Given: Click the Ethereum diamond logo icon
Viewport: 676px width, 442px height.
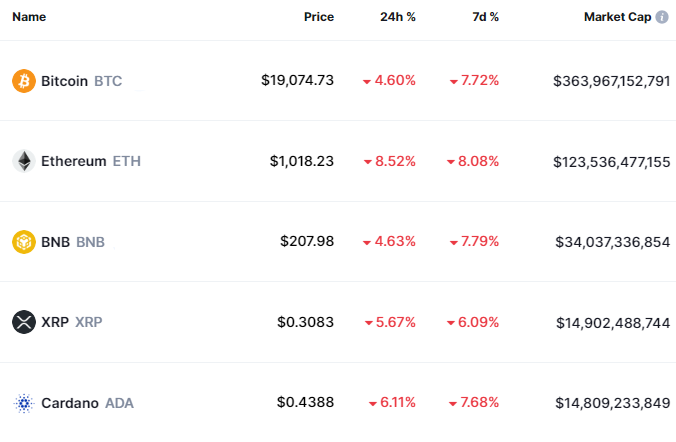Looking at the screenshot, I should coord(23,161).
